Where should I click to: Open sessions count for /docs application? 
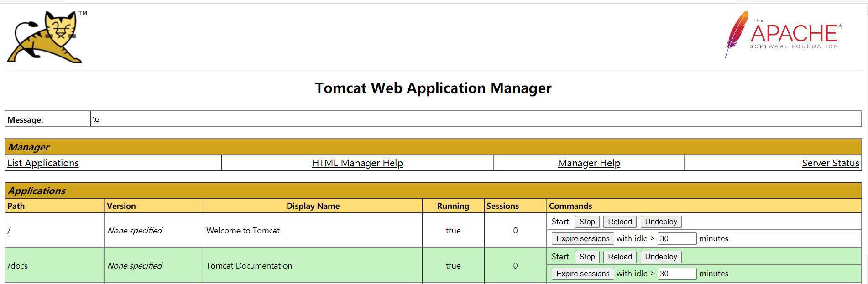515,265
